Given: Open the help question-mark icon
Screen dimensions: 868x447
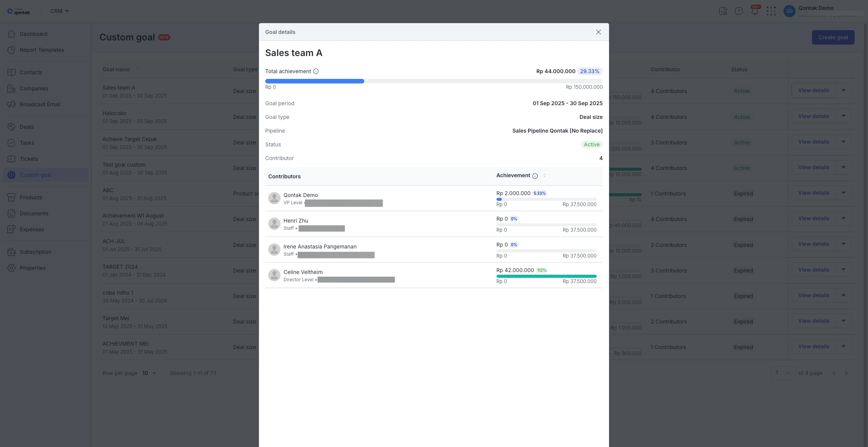Looking at the screenshot, I should 739,11.
